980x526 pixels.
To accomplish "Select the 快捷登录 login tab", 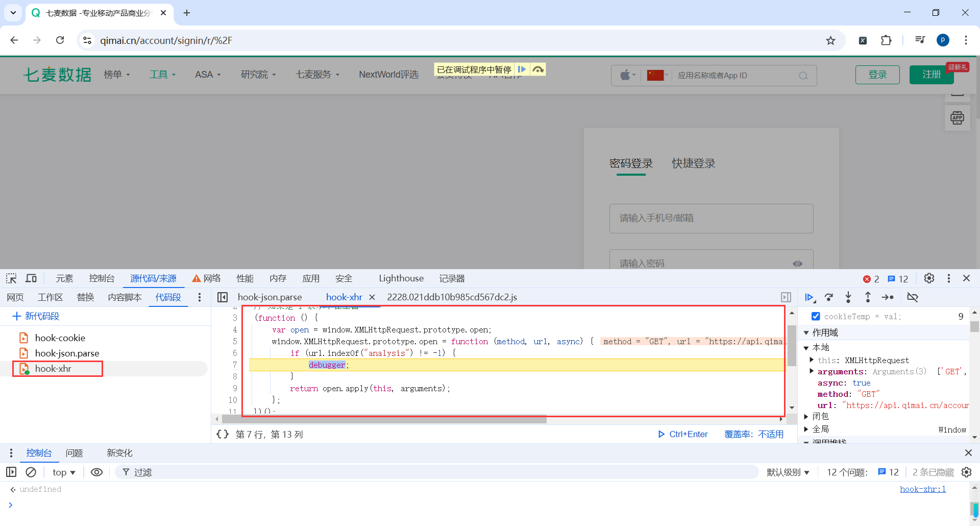I will tap(694, 163).
